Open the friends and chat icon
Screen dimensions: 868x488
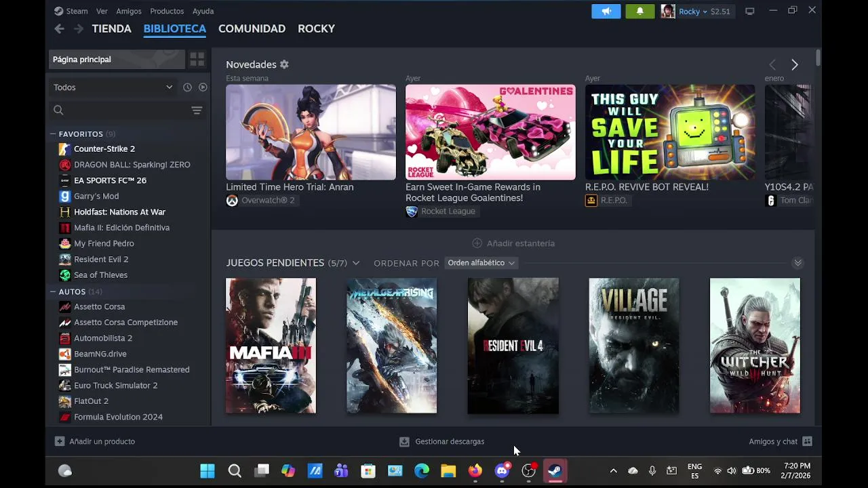807,441
